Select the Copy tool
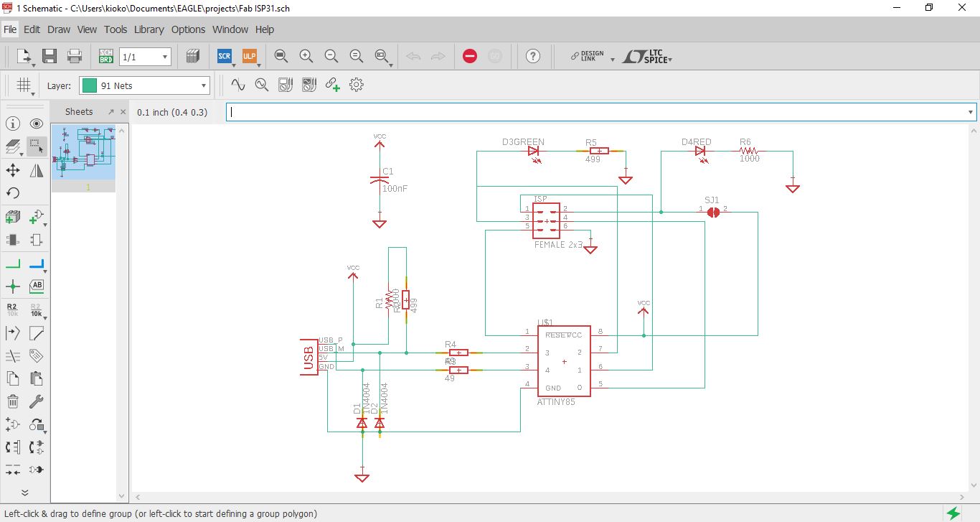This screenshot has width=980, height=522. coord(13,378)
